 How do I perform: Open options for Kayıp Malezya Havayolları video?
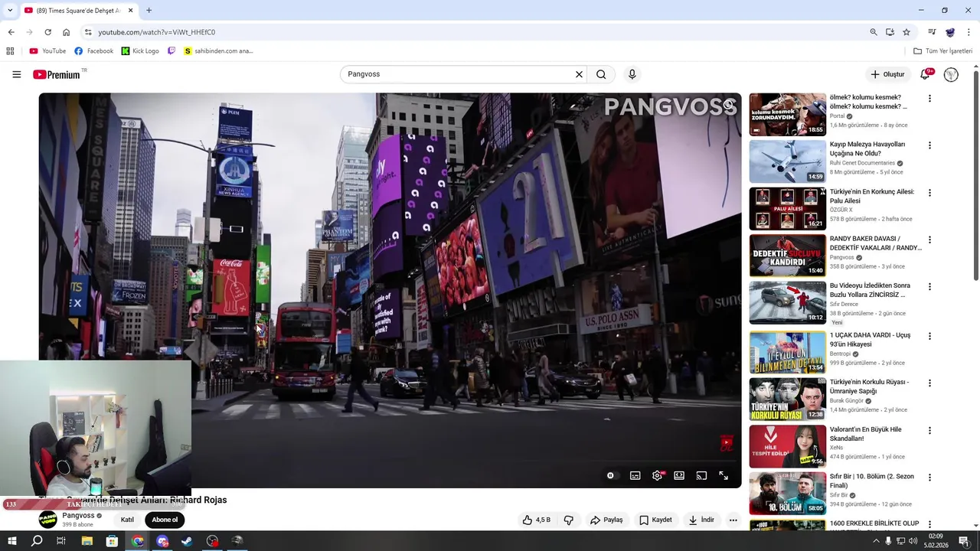[x=929, y=145]
